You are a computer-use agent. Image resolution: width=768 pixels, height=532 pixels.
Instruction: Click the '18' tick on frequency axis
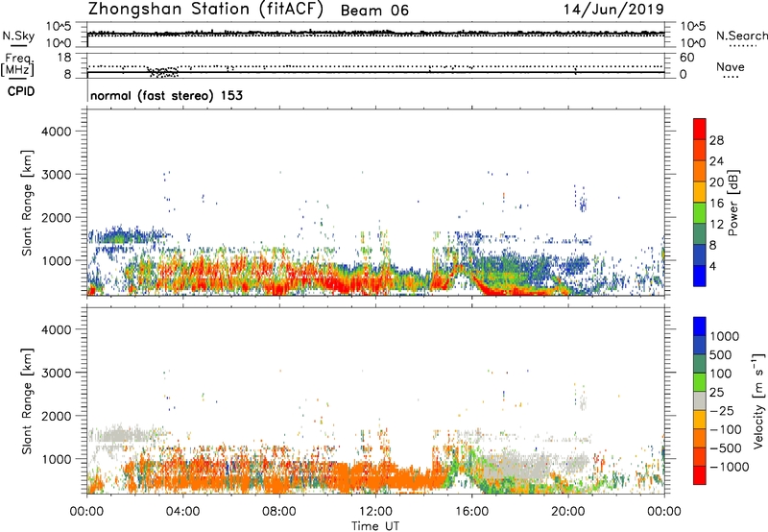click(64, 58)
